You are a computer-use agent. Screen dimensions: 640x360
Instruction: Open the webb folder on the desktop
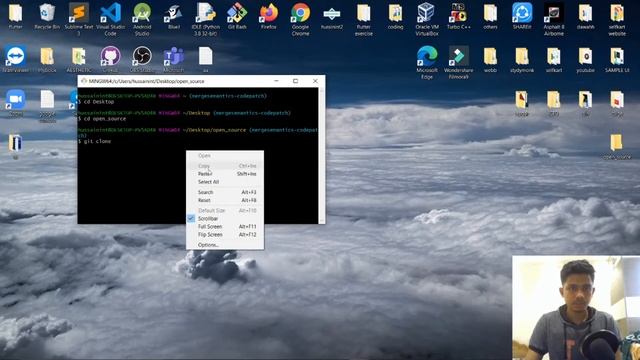(490, 59)
